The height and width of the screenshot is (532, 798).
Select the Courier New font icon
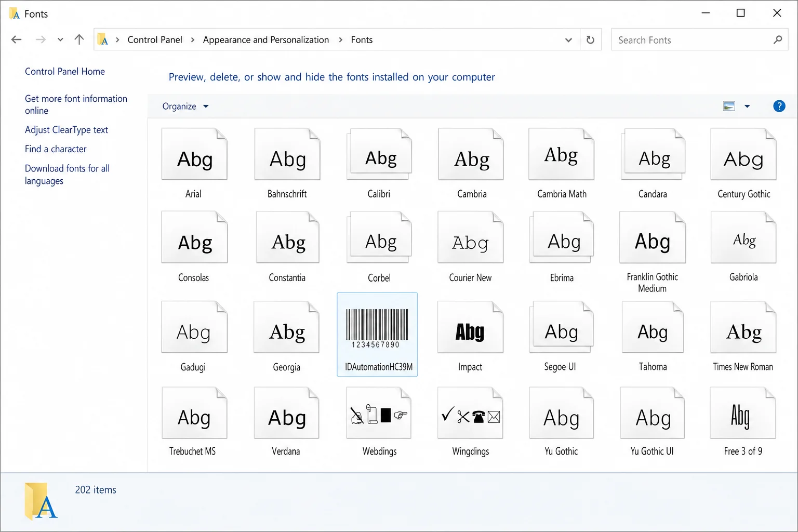pyautogui.click(x=471, y=237)
